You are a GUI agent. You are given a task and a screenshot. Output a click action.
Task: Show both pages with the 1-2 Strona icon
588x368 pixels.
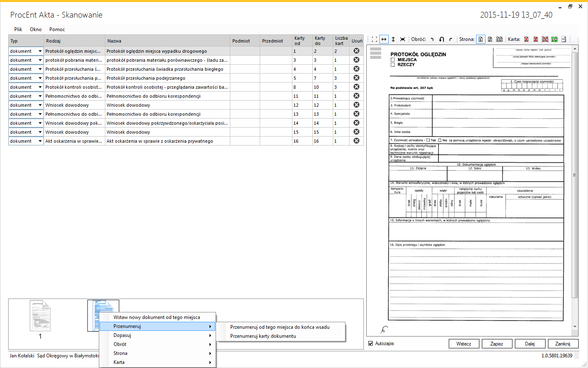pos(499,39)
